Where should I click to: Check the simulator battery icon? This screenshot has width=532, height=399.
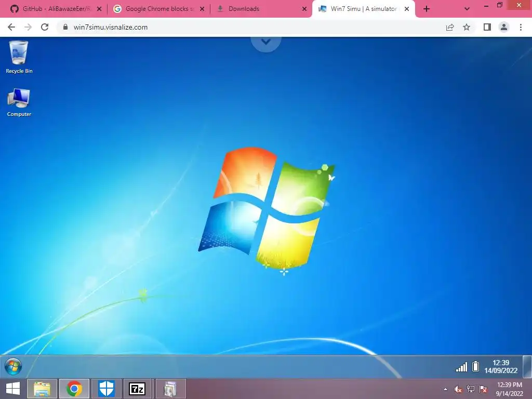tap(476, 366)
